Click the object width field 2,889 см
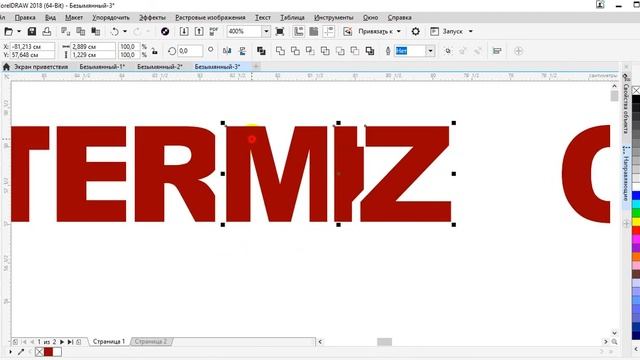 pos(93,47)
